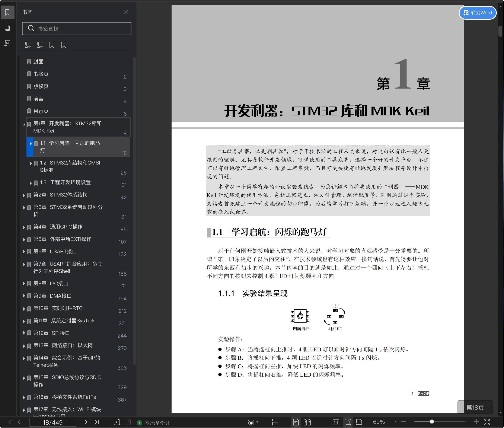Click the bookmark search field
Viewport: 504px width, 428px height.
coord(77,29)
